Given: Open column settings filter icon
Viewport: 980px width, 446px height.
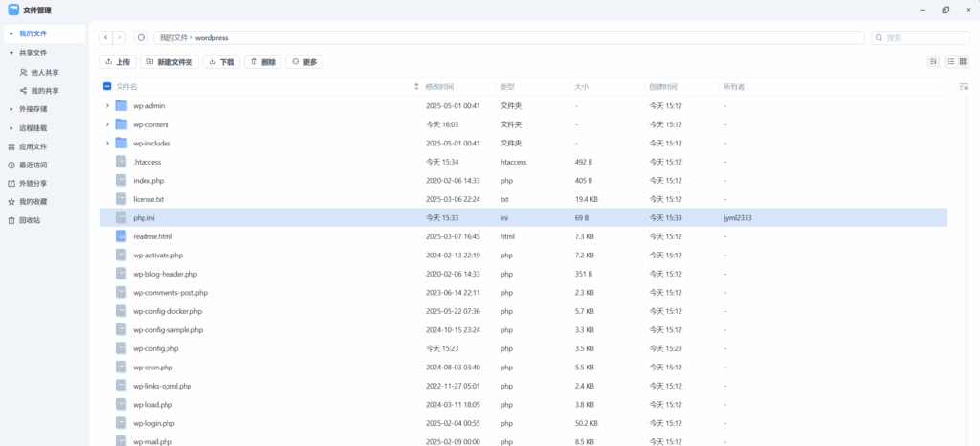Looking at the screenshot, I should 963,87.
